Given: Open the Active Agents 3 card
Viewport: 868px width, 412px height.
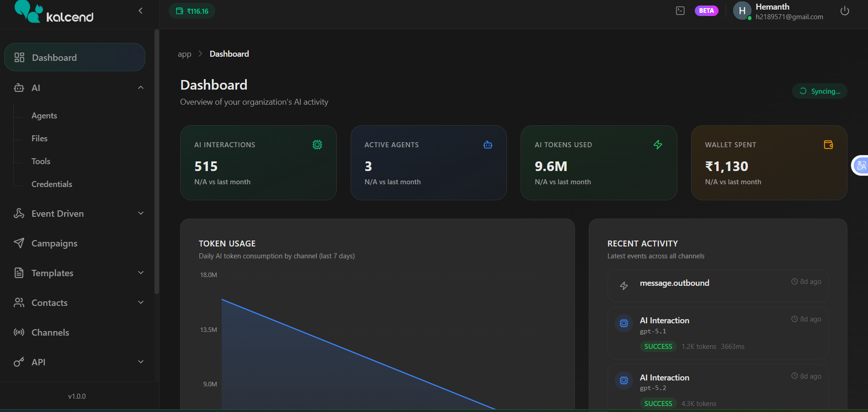Looking at the screenshot, I should [428, 163].
